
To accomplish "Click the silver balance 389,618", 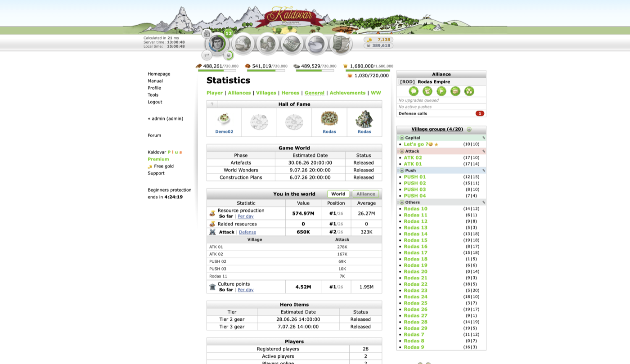I will coord(378,45).
